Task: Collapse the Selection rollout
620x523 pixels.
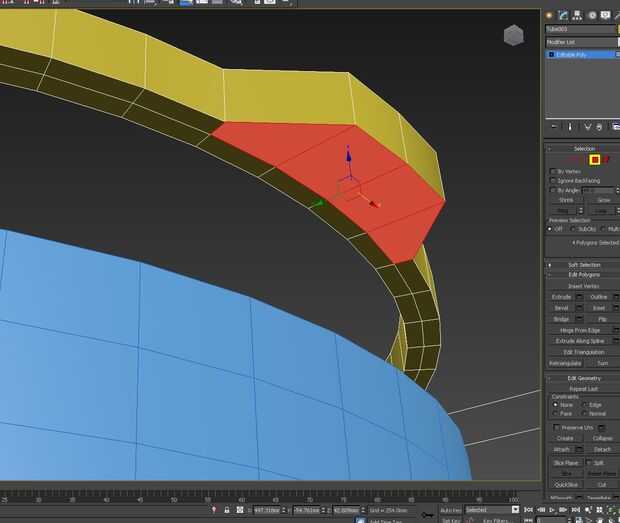Action: point(582,149)
